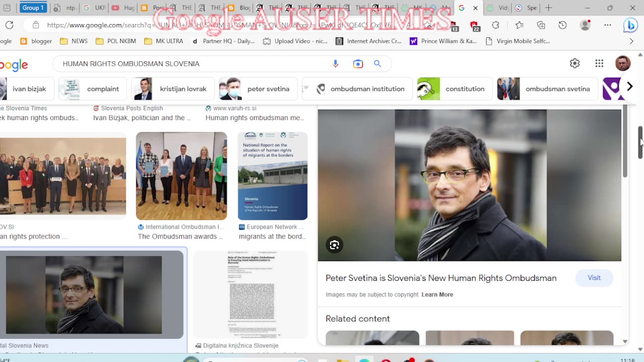The width and height of the screenshot is (644, 362).
Task: Select the ombudsman svetina chip
Action: tap(547, 89)
